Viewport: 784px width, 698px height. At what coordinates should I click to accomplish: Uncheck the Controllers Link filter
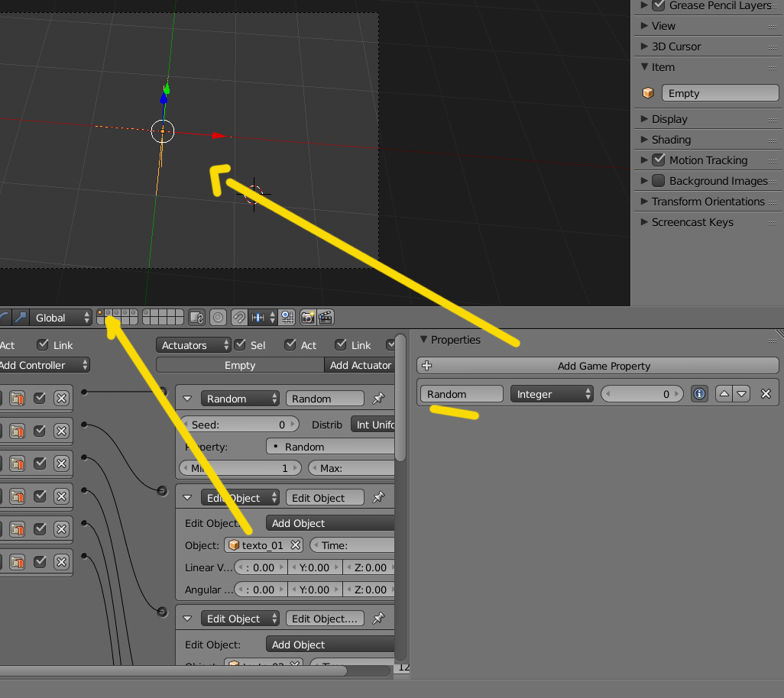pos(43,344)
